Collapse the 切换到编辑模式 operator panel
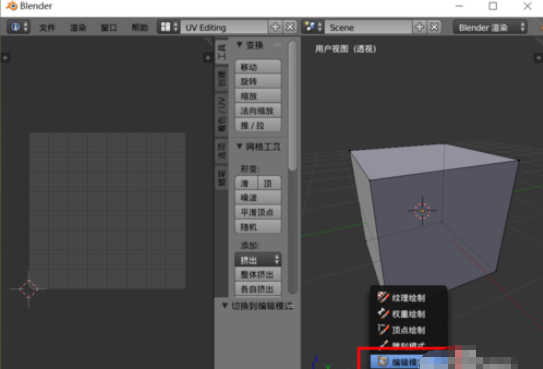 [x=225, y=306]
